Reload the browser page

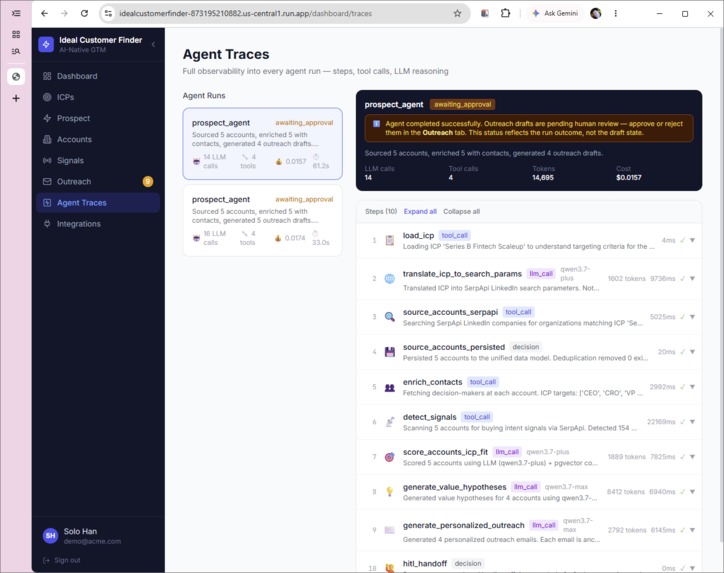[x=84, y=13]
